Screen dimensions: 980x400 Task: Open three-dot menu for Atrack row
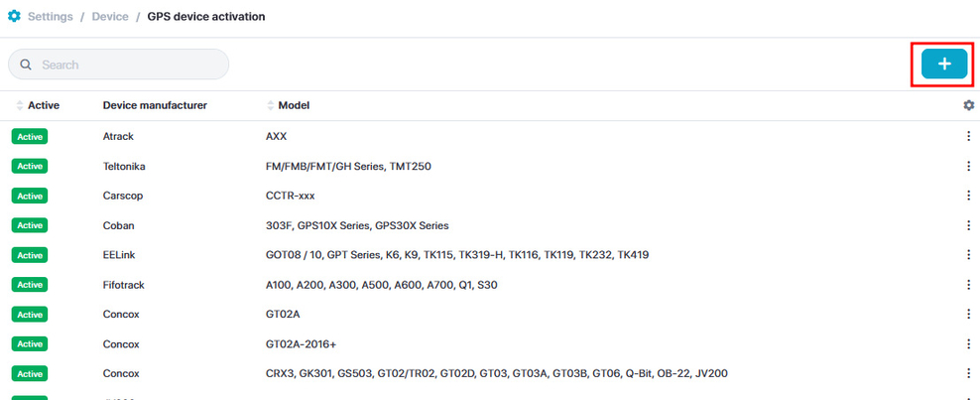(968, 136)
